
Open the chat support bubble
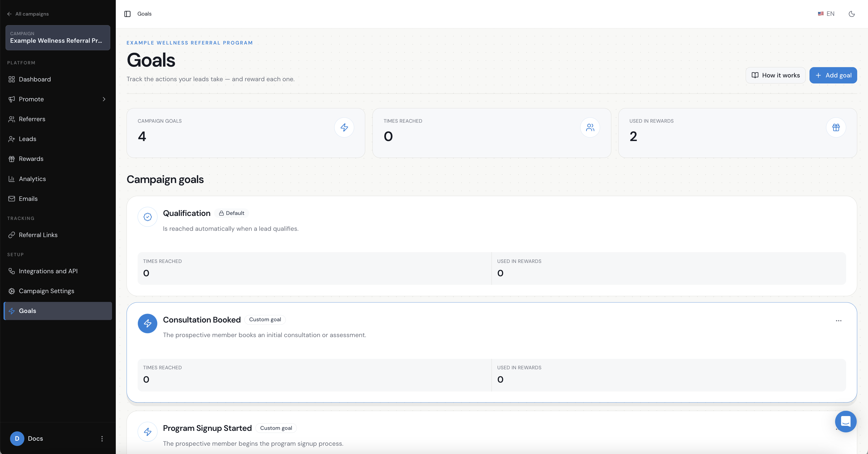pos(845,421)
